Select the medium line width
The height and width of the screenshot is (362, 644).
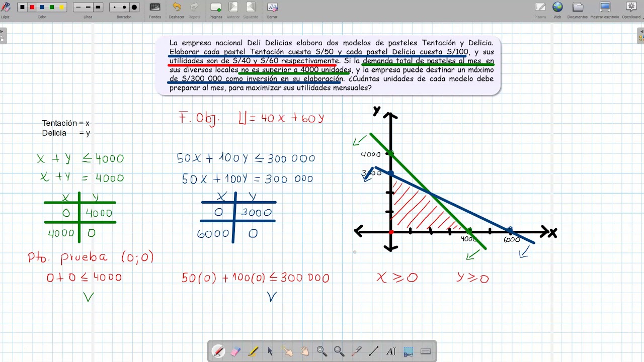click(88, 7)
